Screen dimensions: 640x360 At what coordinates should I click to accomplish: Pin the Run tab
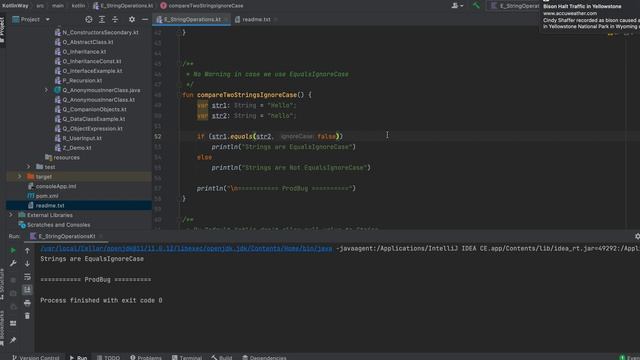point(13,340)
